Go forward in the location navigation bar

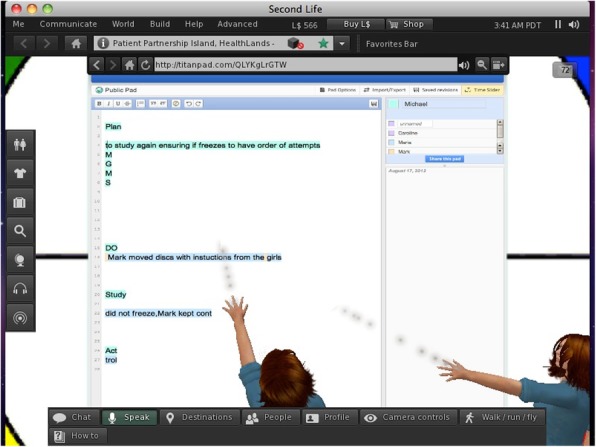click(46, 44)
